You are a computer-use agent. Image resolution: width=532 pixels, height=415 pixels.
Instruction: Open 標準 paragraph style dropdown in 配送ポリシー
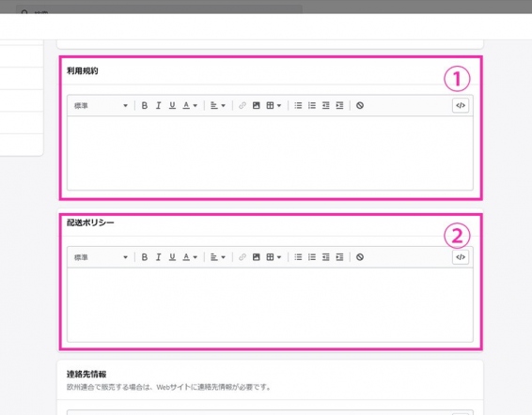pyautogui.click(x=101, y=257)
